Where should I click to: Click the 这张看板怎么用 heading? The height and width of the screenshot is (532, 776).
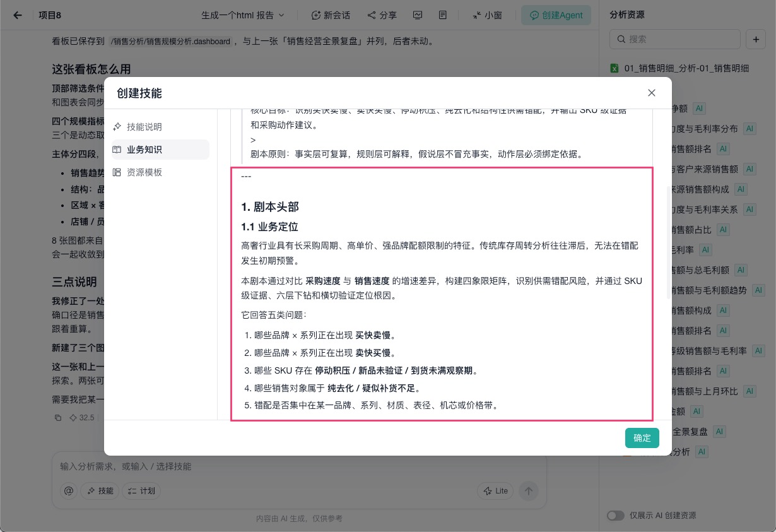click(91, 69)
